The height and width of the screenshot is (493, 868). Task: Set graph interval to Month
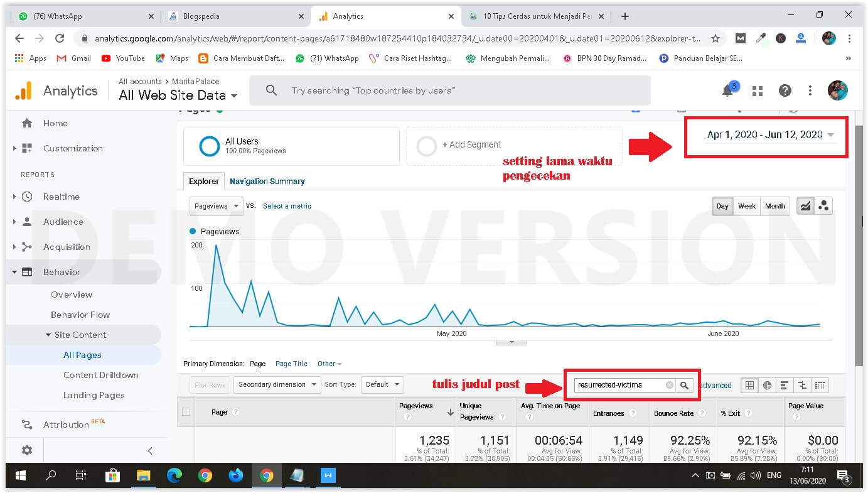point(775,206)
